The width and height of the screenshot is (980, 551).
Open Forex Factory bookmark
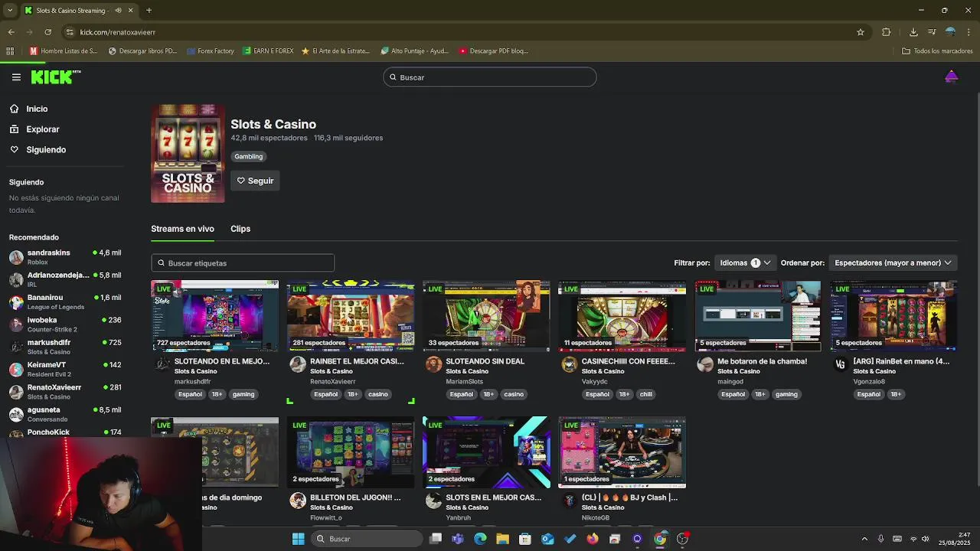pos(210,51)
